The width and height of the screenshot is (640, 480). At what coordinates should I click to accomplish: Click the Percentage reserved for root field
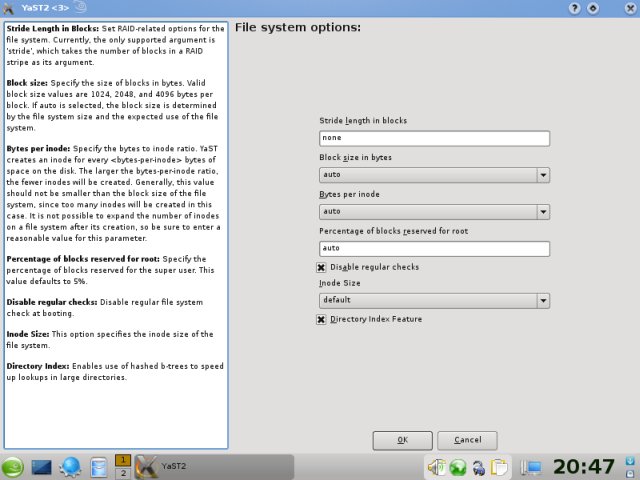click(434, 249)
